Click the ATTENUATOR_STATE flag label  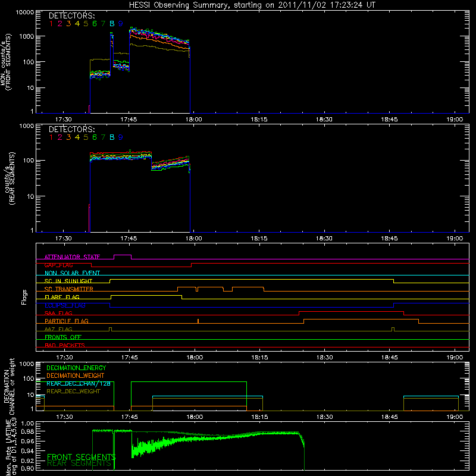(72, 257)
